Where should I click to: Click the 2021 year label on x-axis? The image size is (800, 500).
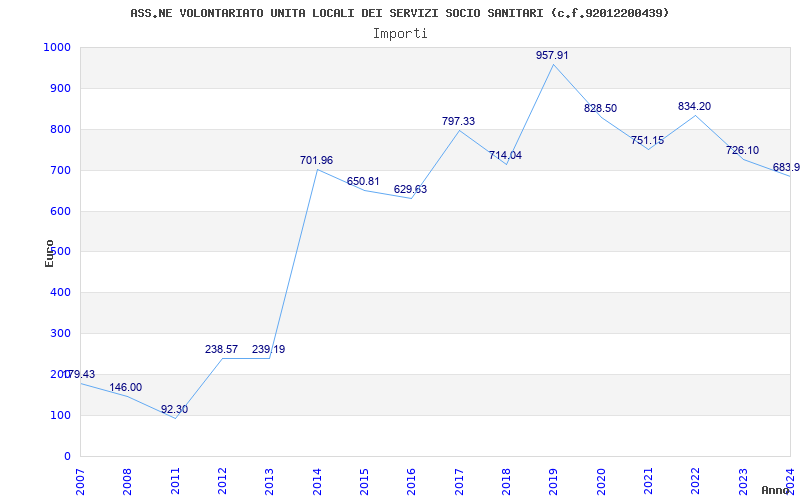pos(648,482)
